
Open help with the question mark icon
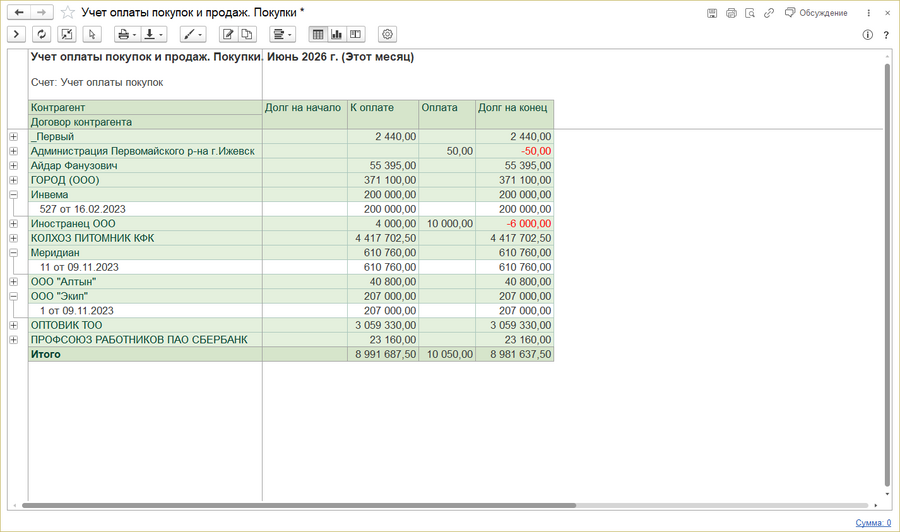(886, 35)
